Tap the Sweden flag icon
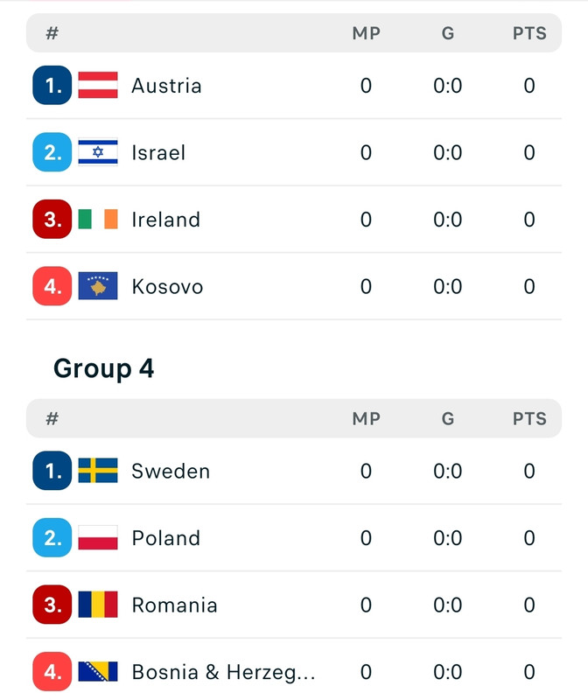This screenshot has height=700, width=588. (x=98, y=471)
